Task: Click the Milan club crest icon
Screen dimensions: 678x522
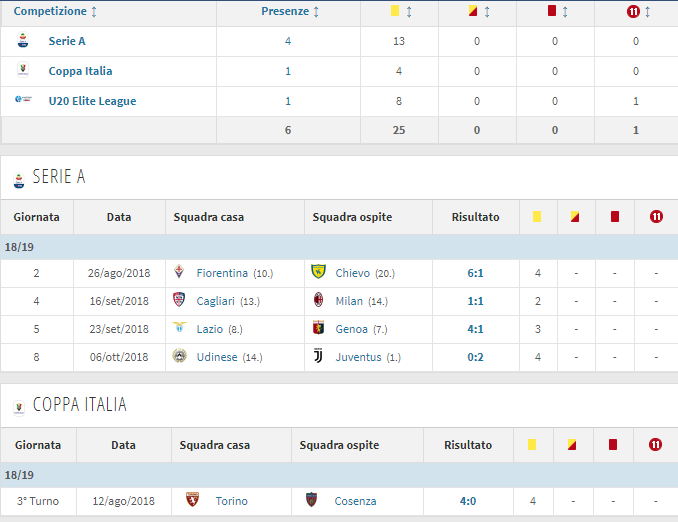Action: coord(319,301)
